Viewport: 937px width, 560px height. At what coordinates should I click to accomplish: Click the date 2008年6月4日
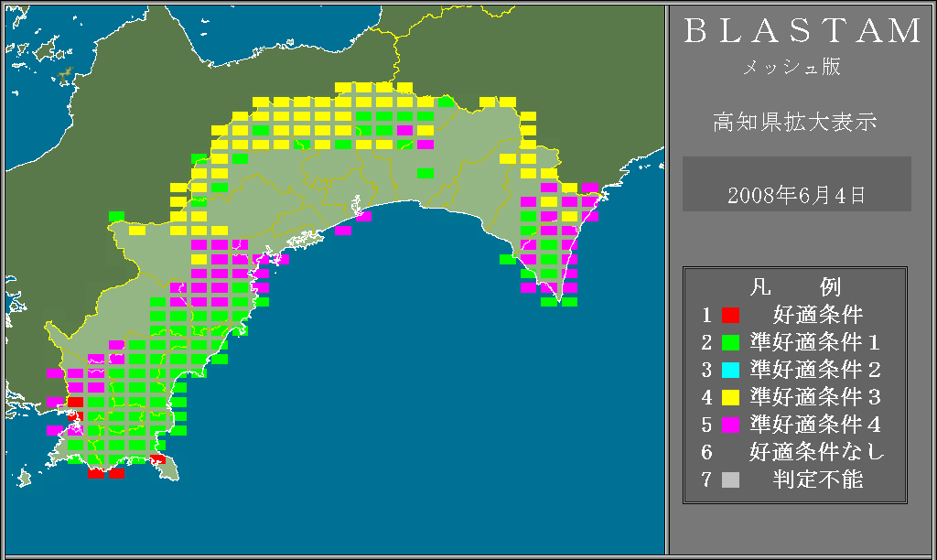point(797,196)
